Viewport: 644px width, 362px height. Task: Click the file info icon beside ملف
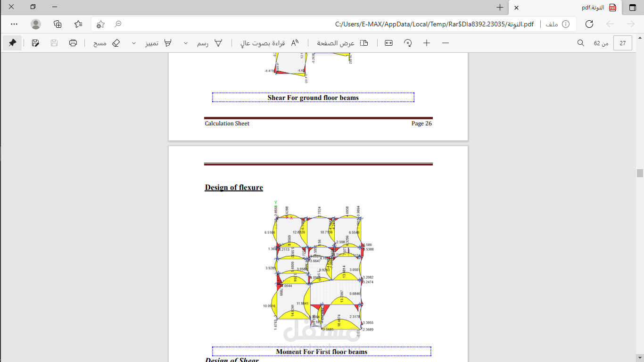(x=566, y=24)
